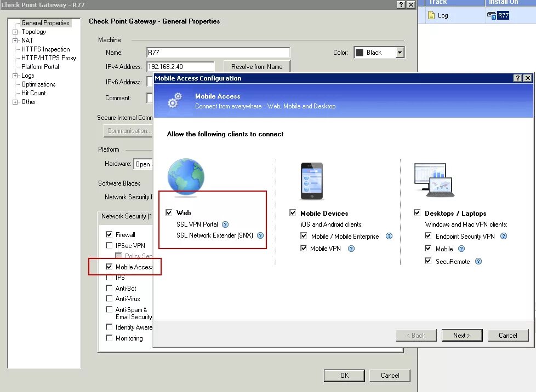Select HTTP/HTTPS Proxy in tree
This screenshot has width=536, height=392.
pyautogui.click(x=49, y=58)
